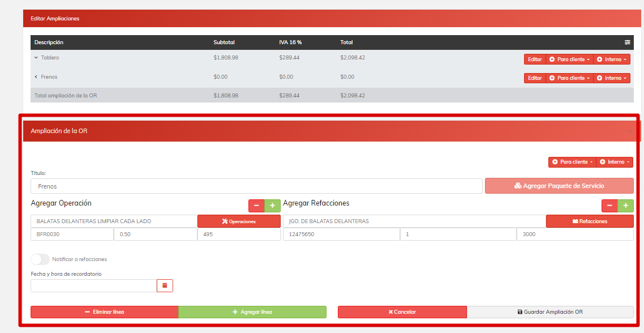The image size is (644, 333).
Task: Click the green plus button beside Agregar Refacciones
Action: coord(625,206)
